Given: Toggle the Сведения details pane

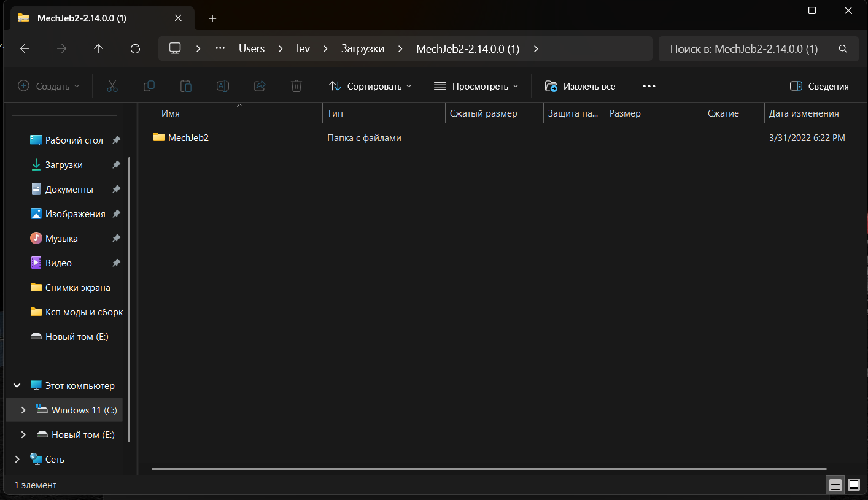Looking at the screenshot, I should pos(819,86).
